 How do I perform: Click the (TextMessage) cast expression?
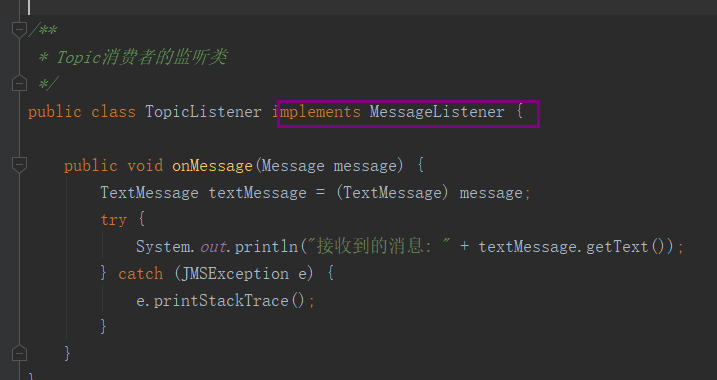(x=392, y=193)
